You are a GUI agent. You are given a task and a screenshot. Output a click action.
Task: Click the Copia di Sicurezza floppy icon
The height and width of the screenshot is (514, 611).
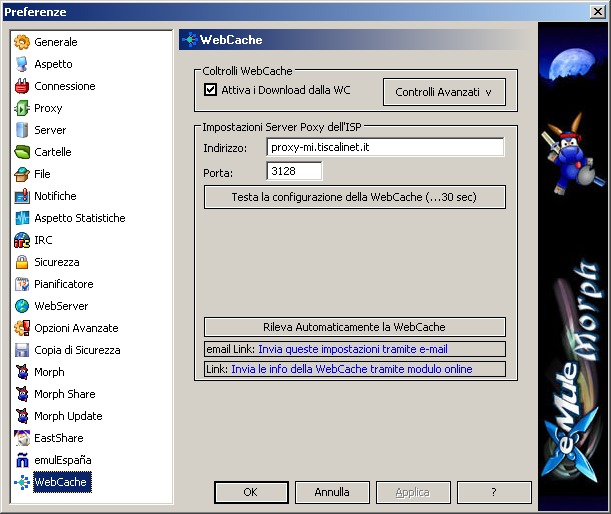(x=22, y=350)
